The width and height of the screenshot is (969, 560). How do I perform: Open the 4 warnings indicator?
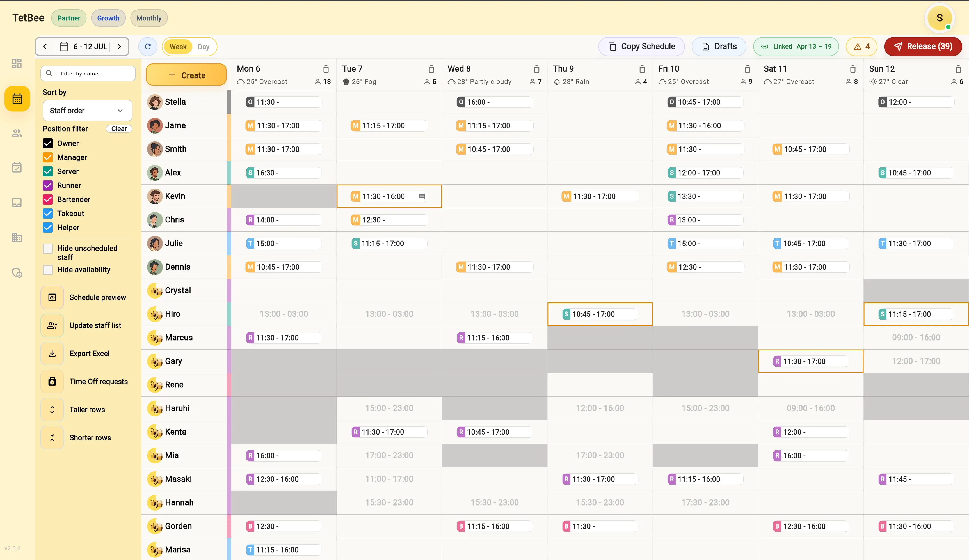pos(861,47)
